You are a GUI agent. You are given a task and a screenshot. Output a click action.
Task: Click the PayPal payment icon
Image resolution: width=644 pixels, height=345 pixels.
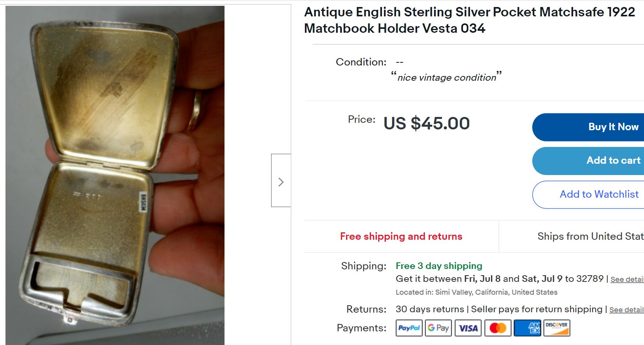coord(409,328)
